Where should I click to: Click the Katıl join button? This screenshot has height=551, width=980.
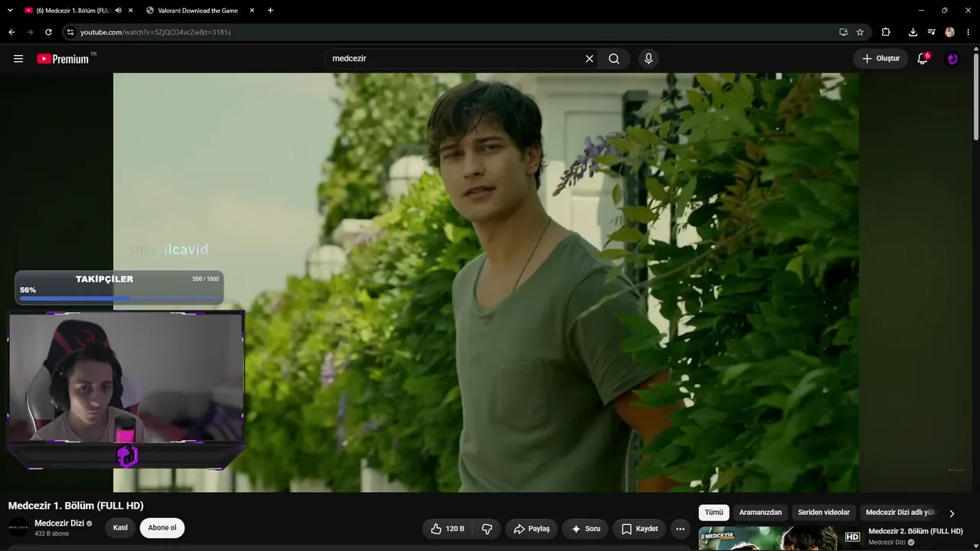coord(120,528)
